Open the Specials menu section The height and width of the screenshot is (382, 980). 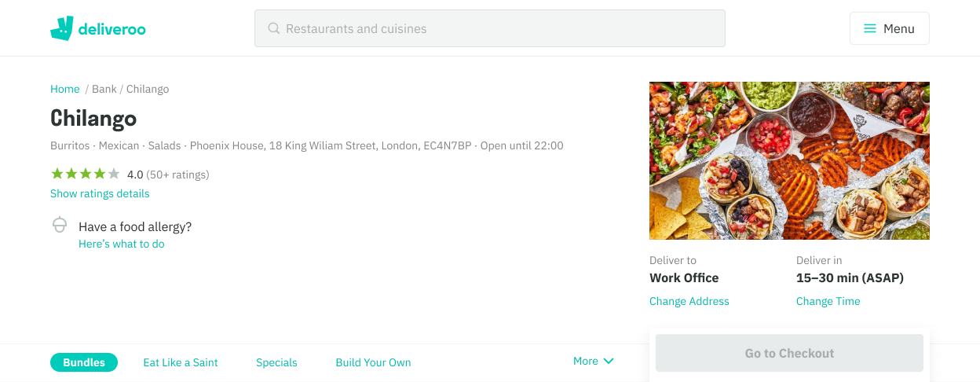coord(276,362)
